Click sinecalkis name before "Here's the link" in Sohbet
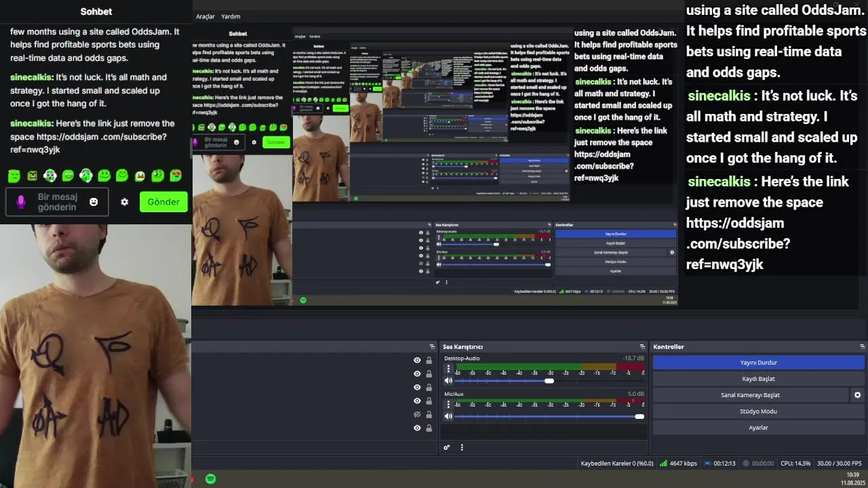This screenshot has width=868, height=488. [31, 123]
